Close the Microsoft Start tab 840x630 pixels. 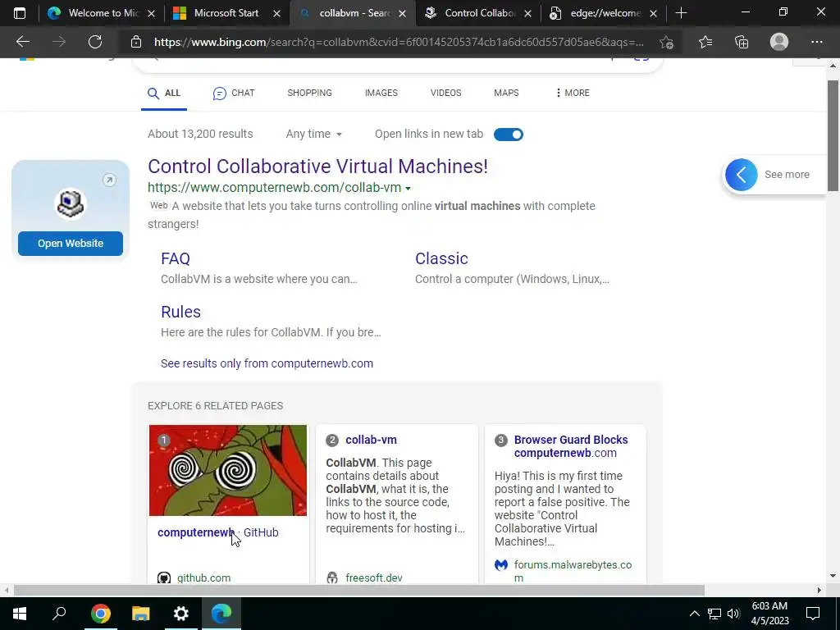click(277, 13)
